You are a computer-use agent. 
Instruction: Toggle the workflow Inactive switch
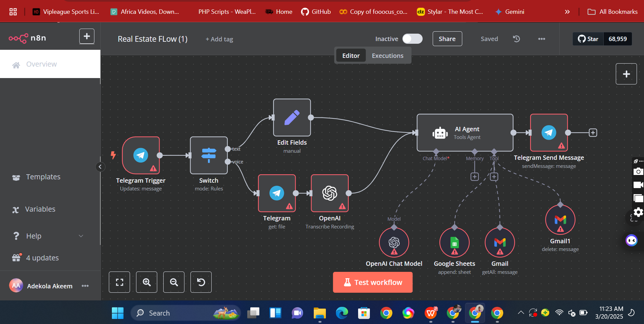tap(412, 39)
